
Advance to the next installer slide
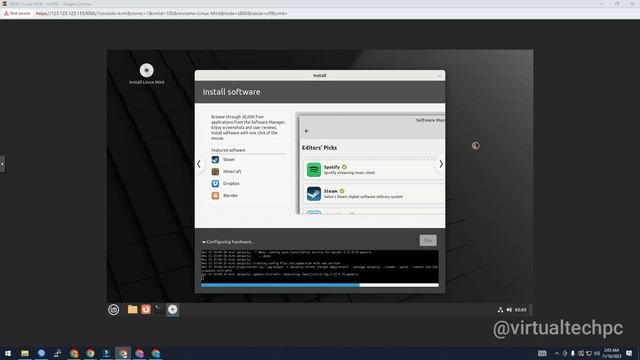441,164
